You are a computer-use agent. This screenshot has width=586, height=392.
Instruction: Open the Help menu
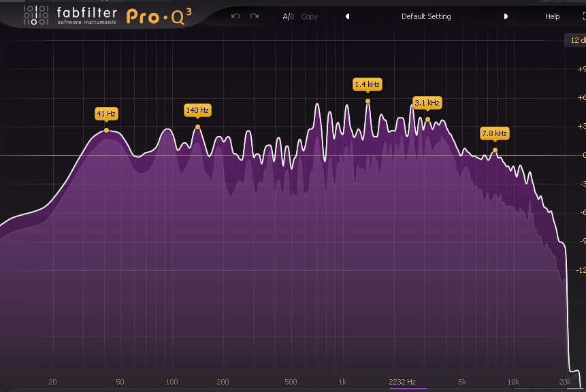[553, 16]
